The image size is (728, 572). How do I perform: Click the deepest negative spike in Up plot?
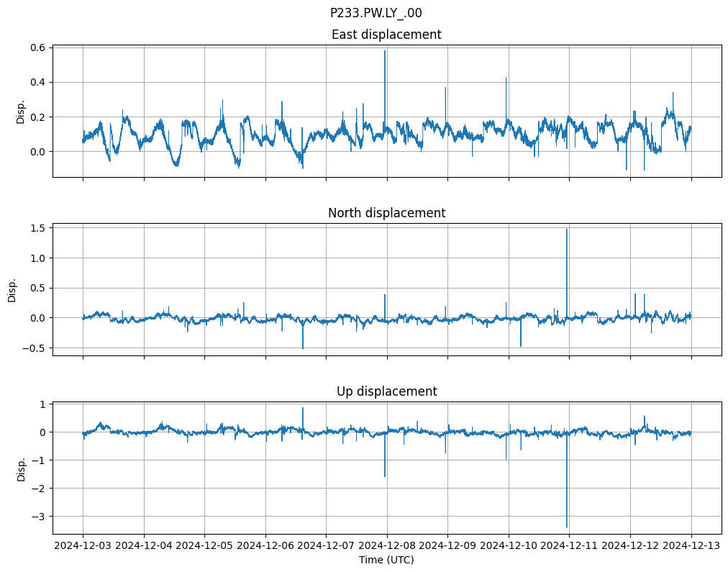point(567,527)
